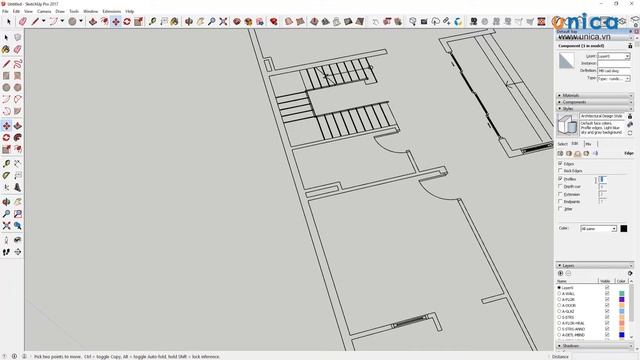The image size is (640, 360).
Task: Switch to the Styles Select tab
Action: 562,144
